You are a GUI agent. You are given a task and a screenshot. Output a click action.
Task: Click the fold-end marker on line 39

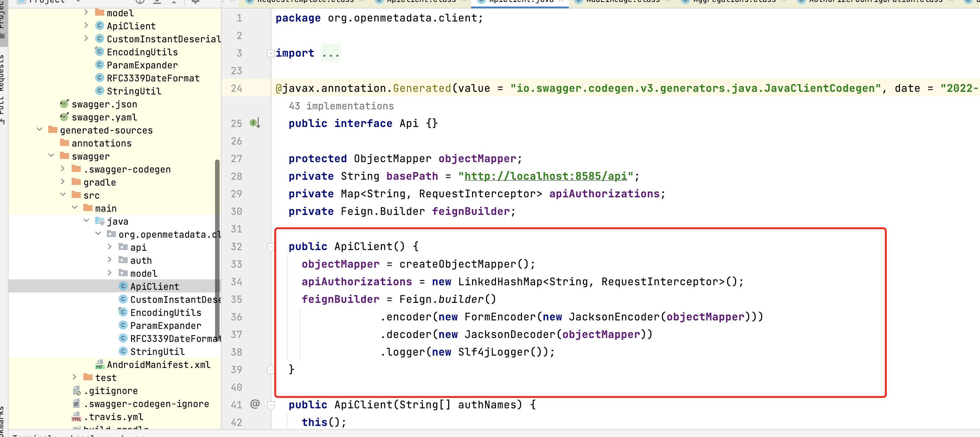[271, 369]
